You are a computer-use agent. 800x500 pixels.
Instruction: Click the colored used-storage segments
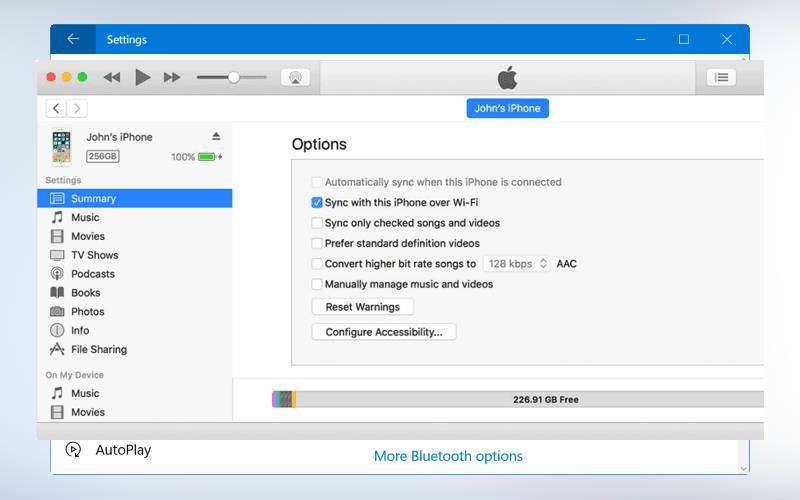pos(284,399)
